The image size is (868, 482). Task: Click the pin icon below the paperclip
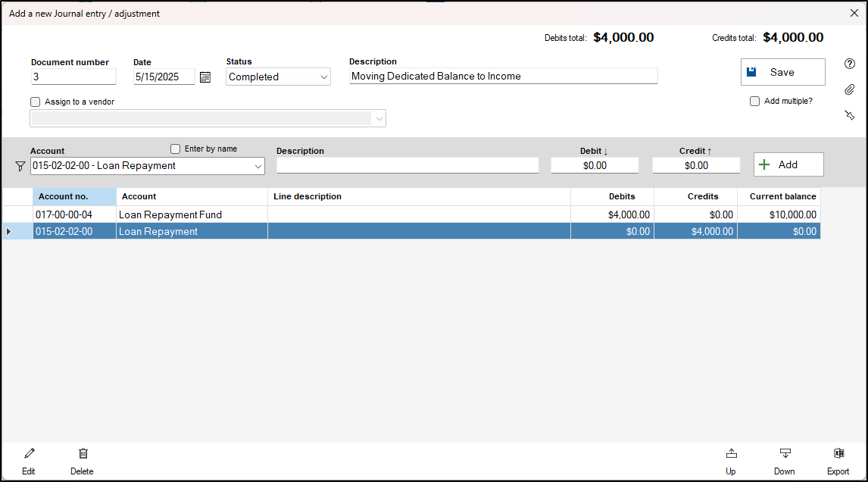(x=850, y=115)
